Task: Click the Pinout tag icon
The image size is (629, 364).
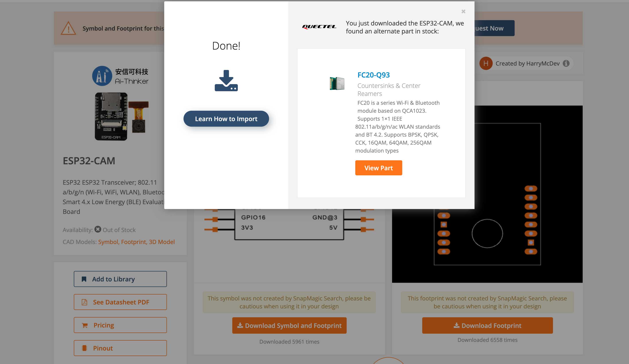Action: [84, 348]
